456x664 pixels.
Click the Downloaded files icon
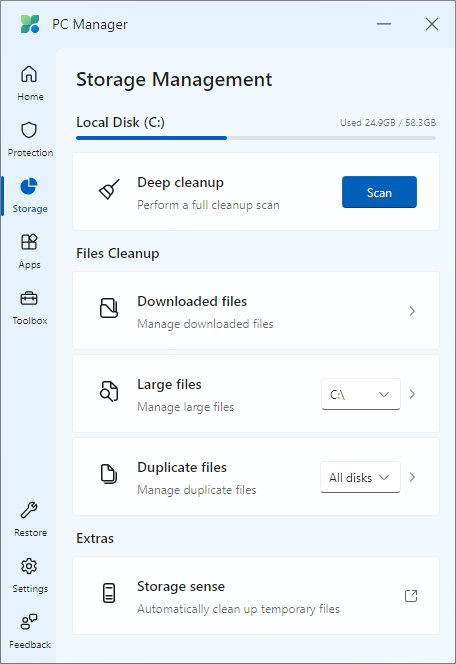109,308
